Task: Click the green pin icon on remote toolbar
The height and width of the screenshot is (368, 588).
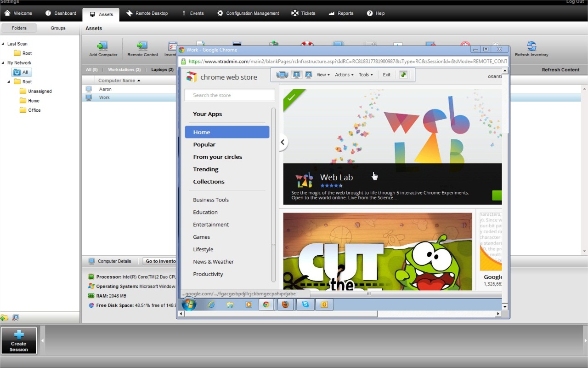Action: (x=403, y=75)
